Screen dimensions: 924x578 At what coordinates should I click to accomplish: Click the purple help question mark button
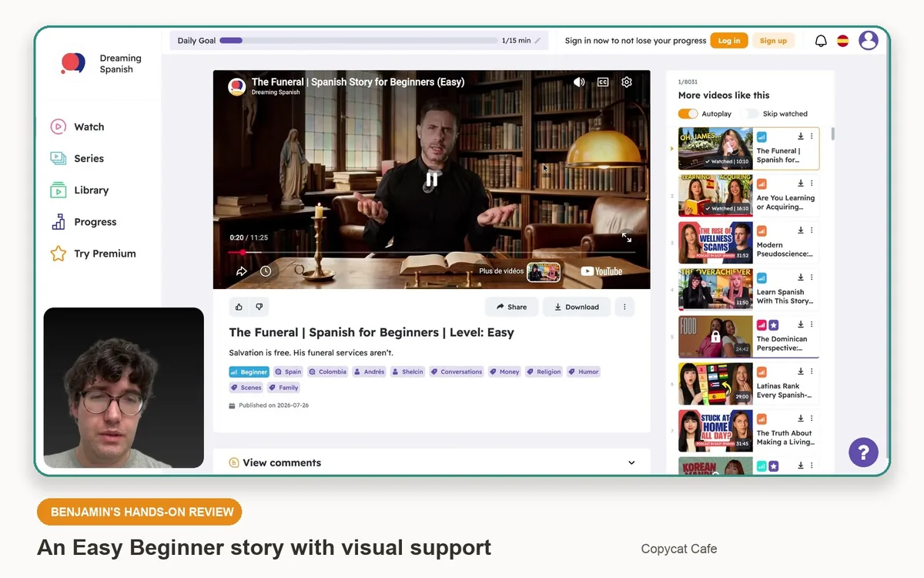point(863,452)
